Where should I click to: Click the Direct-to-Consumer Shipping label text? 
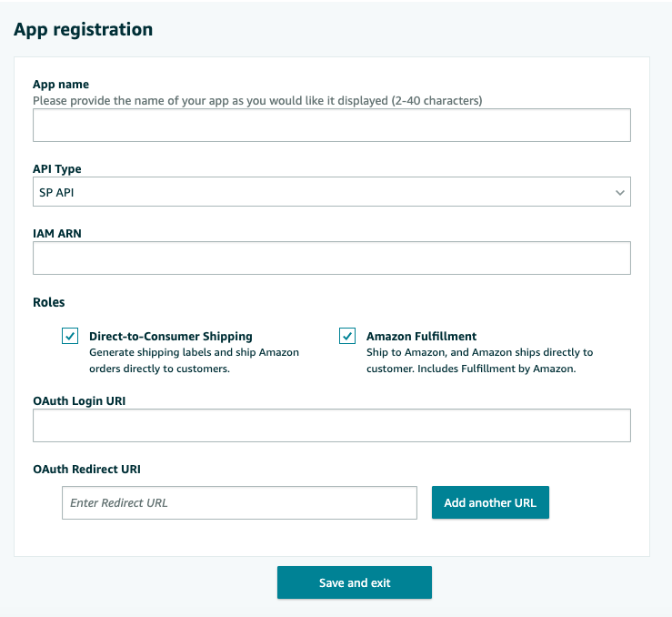pyautogui.click(x=170, y=336)
